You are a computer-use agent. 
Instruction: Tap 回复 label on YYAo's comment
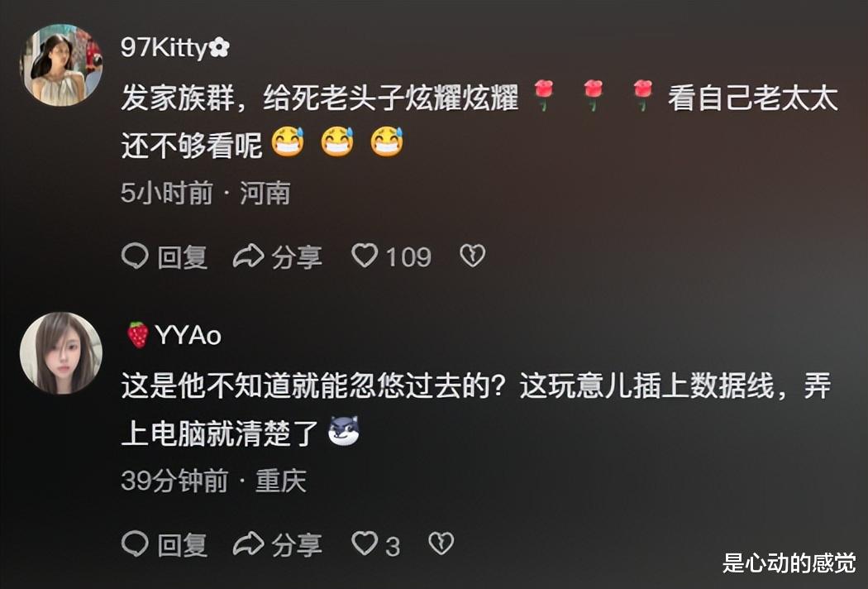click(x=183, y=545)
